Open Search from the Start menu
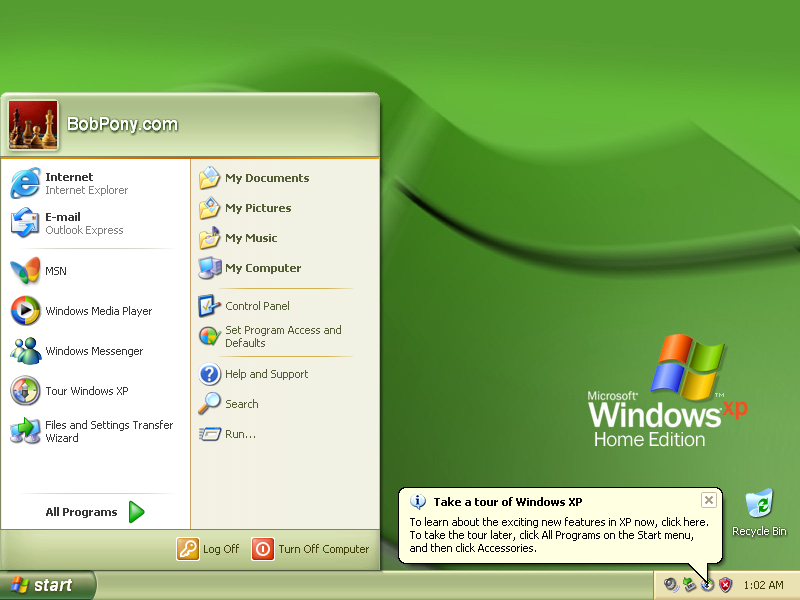Image resolution: width=800 pixels, height=600 pixels. pyautogui.click(x=286, y=404)
